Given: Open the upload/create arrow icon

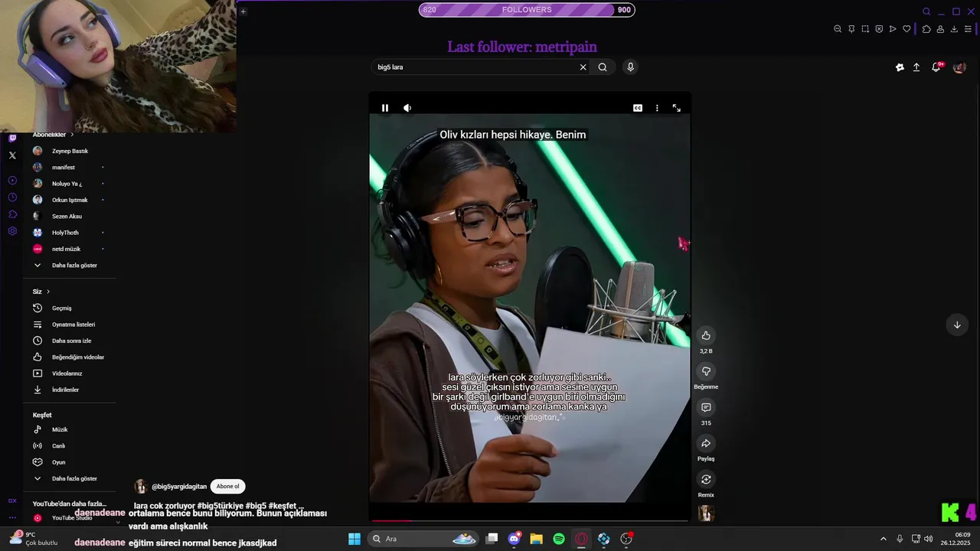Looking at the screenshot, I should 916,67.
